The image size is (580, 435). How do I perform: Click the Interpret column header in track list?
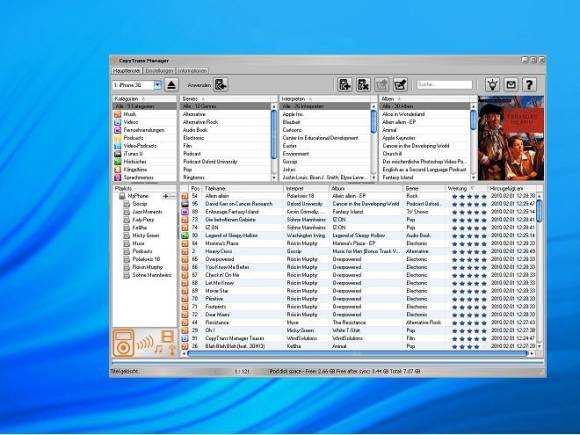(306, 189)
